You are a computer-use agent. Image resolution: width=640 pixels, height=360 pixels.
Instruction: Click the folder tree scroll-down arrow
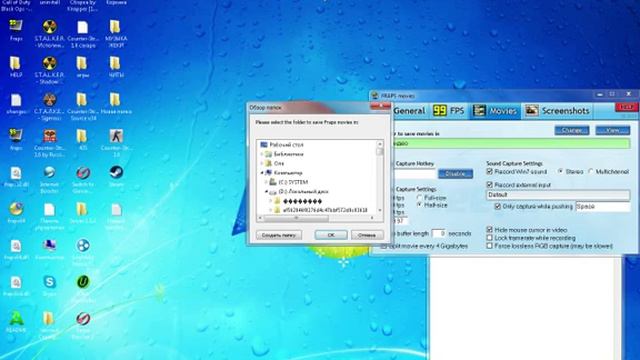[380, 210]
